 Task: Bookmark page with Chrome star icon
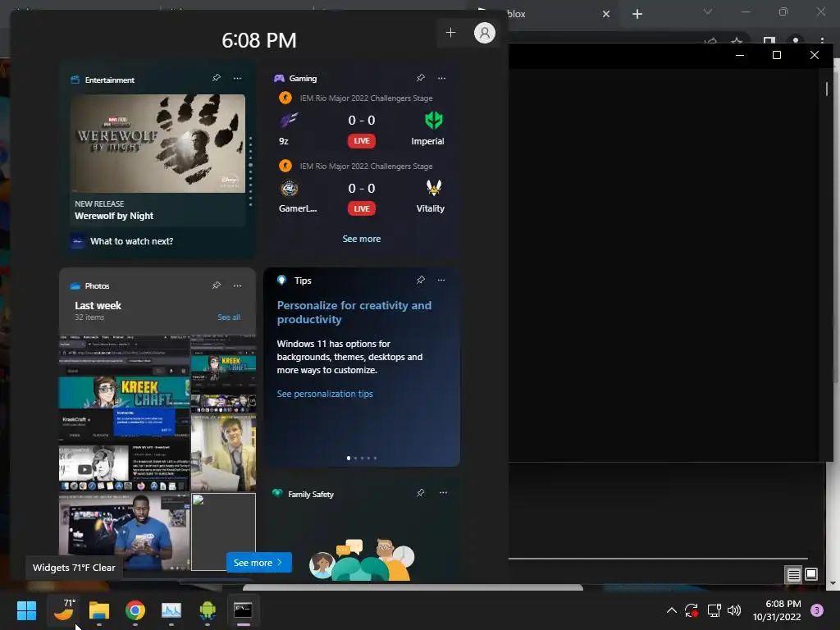click(737, 41)
